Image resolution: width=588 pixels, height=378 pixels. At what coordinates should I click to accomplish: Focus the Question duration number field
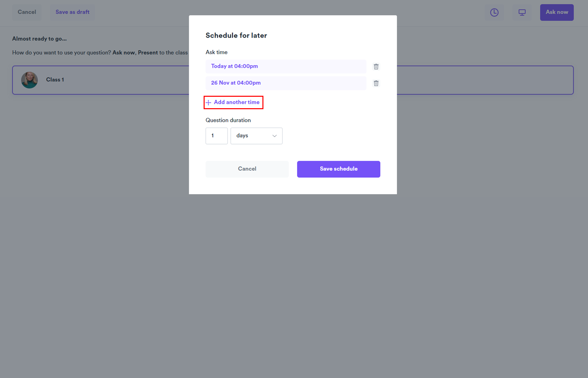pos(216,136)
